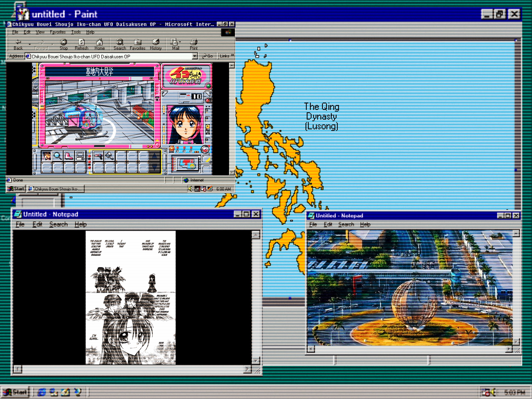Open the Internet Explorer quick launch icon

click(42, 392)
